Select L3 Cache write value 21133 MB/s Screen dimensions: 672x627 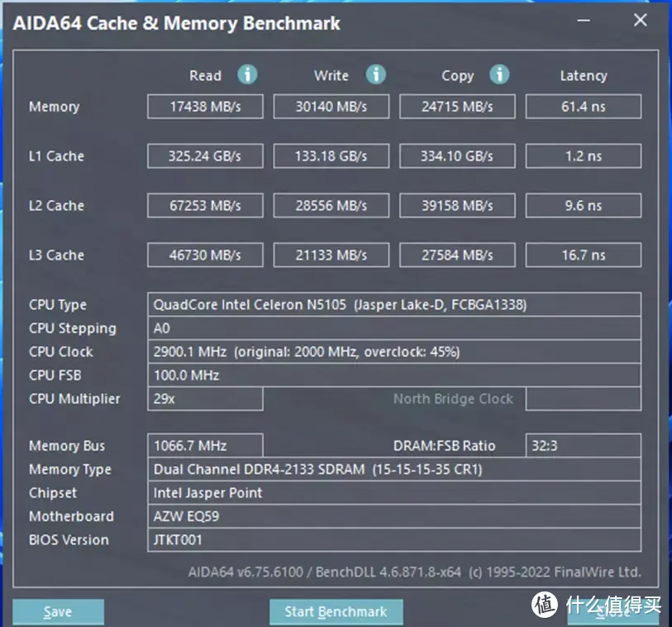331,255
